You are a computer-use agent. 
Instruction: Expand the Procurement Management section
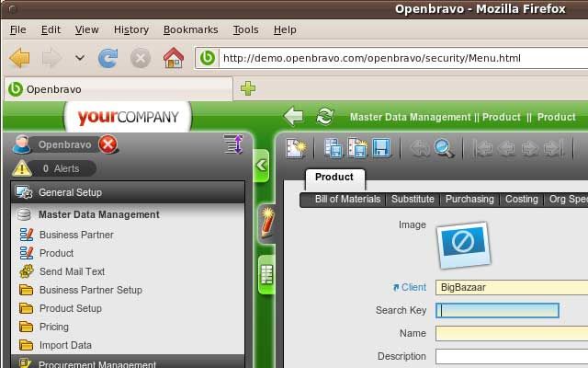[128, 362]
